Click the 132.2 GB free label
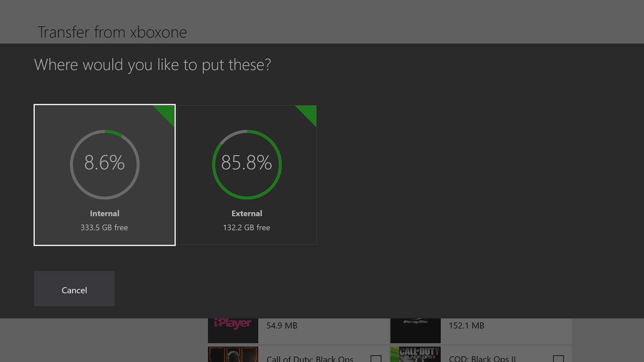Viewport: 644px width, 362px height. click(x=247, y=228)
